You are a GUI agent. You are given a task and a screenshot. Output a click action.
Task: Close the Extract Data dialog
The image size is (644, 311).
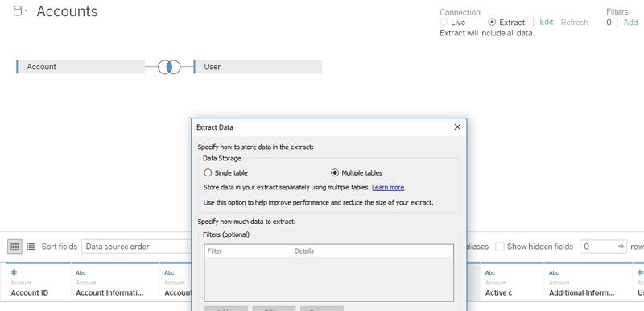click(x=457, y=127)
